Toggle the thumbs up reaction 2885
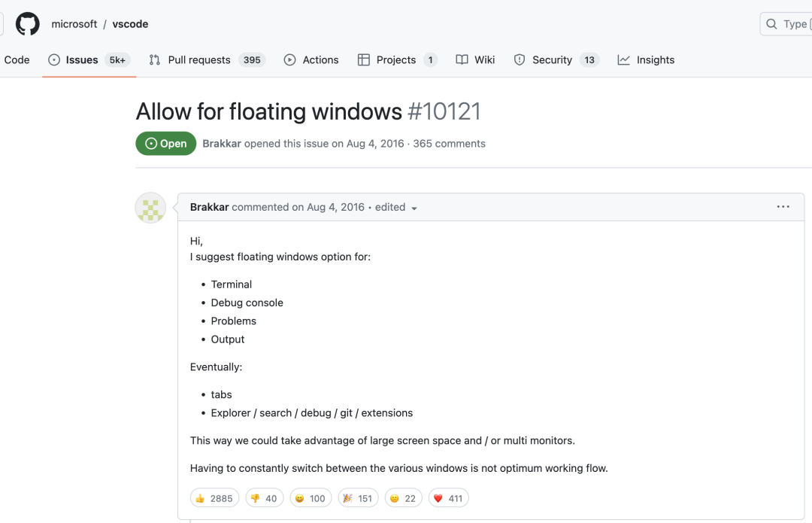Image resolution: width=812 pixels, height=523 pixels. pyautogui.click(x=214, y=498)
